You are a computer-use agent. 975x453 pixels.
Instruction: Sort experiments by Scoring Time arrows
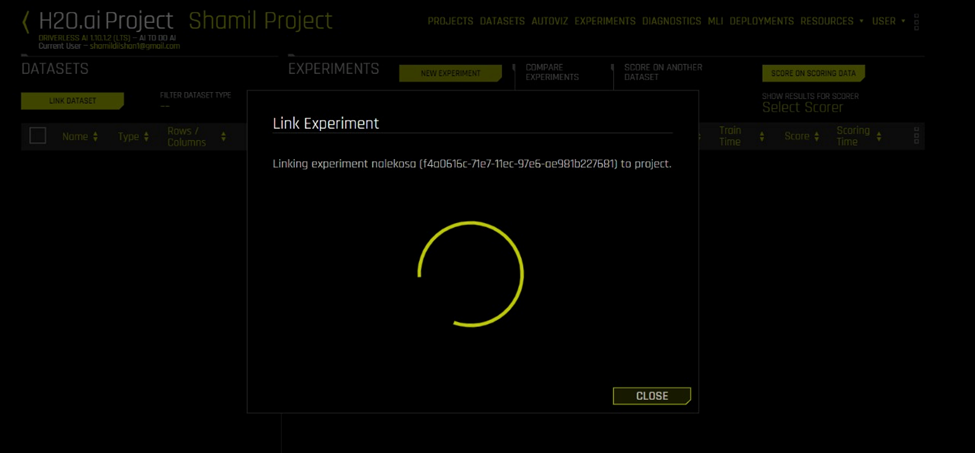click(879, 137)
